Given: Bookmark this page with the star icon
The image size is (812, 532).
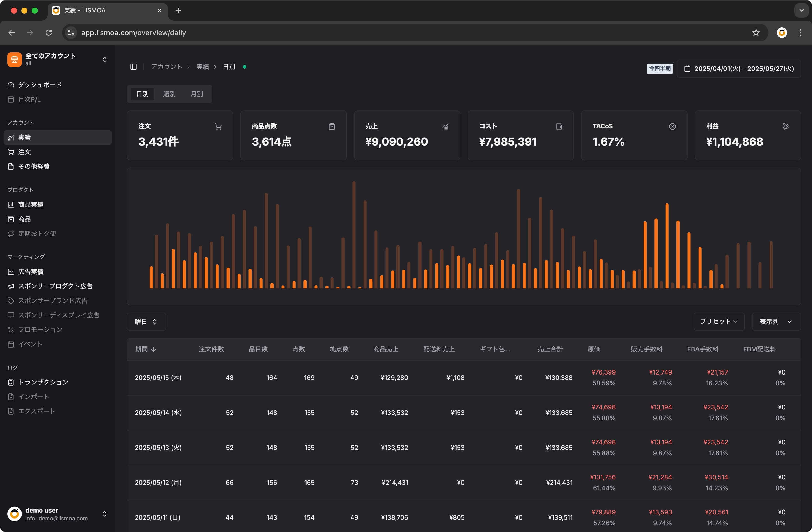Looking at the screenshot, I should point(756,33).
